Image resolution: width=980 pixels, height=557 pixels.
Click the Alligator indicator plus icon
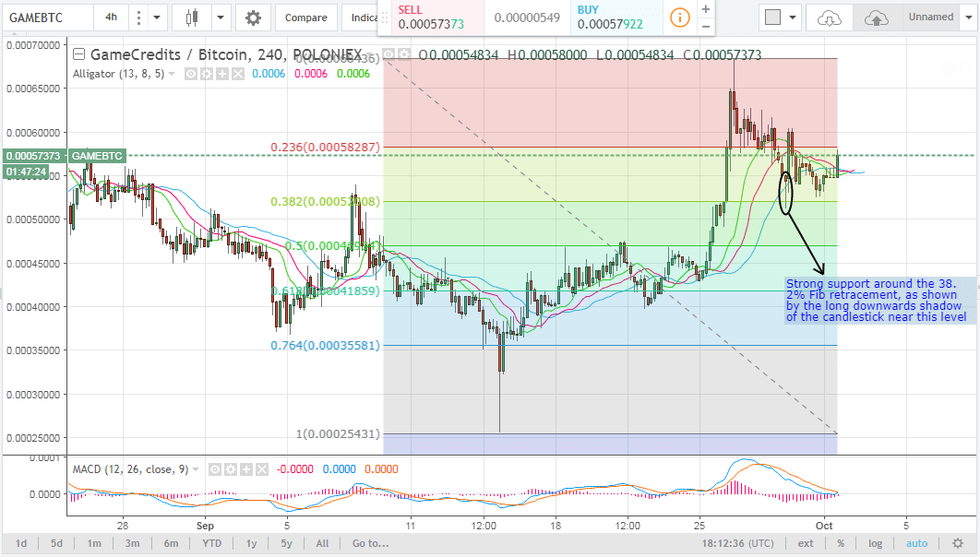coord(221,74)
